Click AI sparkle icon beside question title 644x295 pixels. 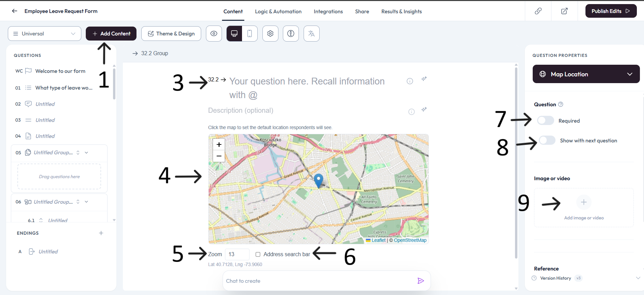pos(424,79)
